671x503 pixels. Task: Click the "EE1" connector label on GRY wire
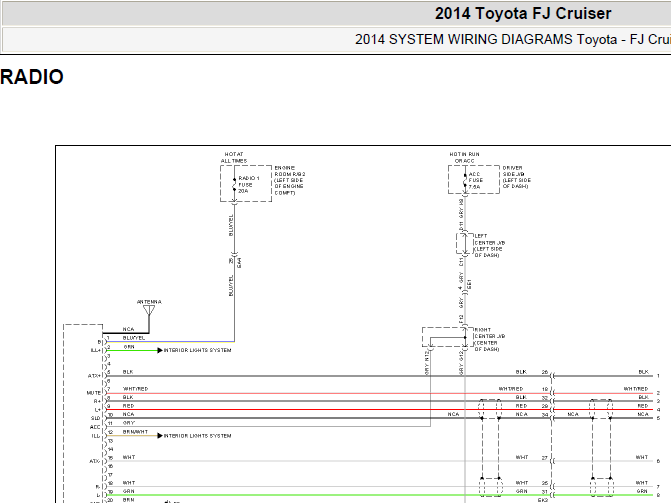click(x=469, y=284)
